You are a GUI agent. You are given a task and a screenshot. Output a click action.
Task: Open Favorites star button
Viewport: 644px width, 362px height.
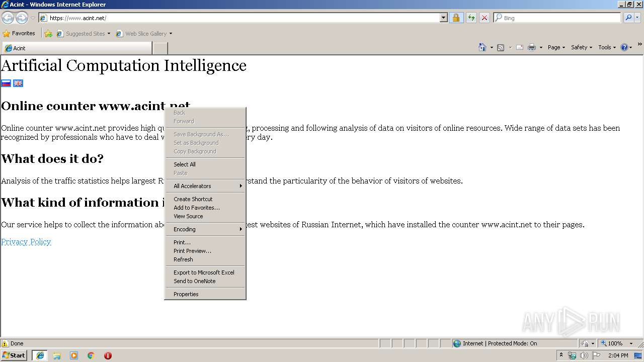[x=6, y=34]
